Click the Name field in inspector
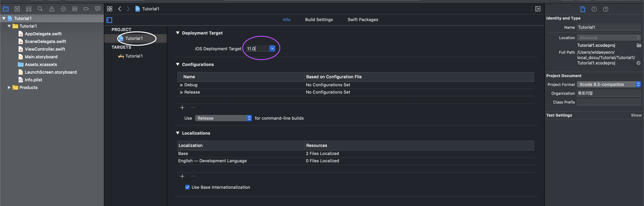The image size is (644, 206). [609, 28]
